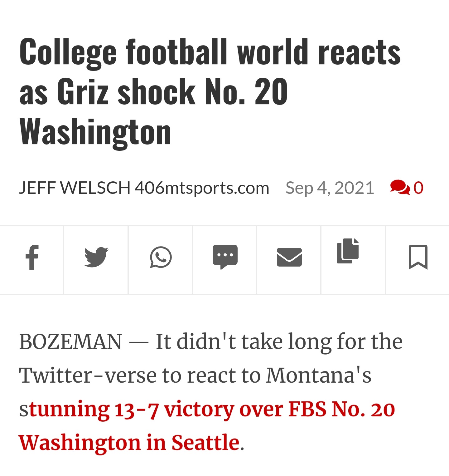Open author Jeff Welsch's byline
Screen dimensions: 449x476
(x=74, y=188)
